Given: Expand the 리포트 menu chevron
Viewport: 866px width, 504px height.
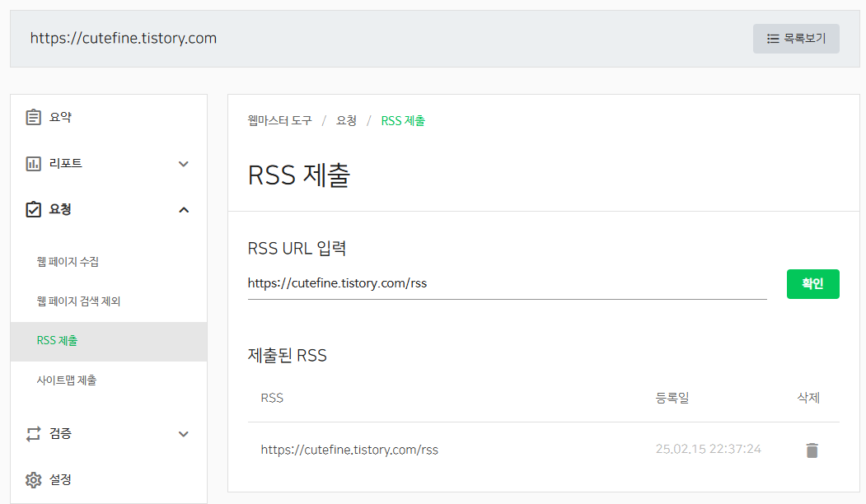Looking at the screenshot, I should (x=184, y=164).
